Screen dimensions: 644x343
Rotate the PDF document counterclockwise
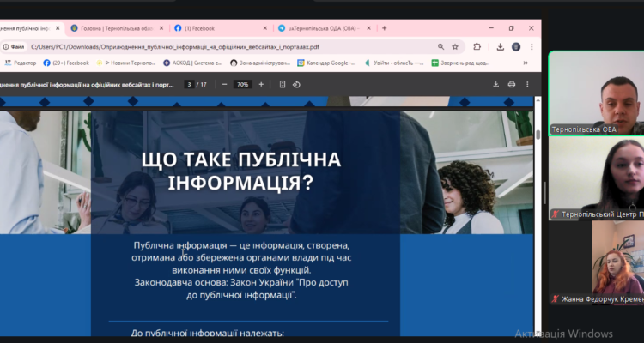296,85
